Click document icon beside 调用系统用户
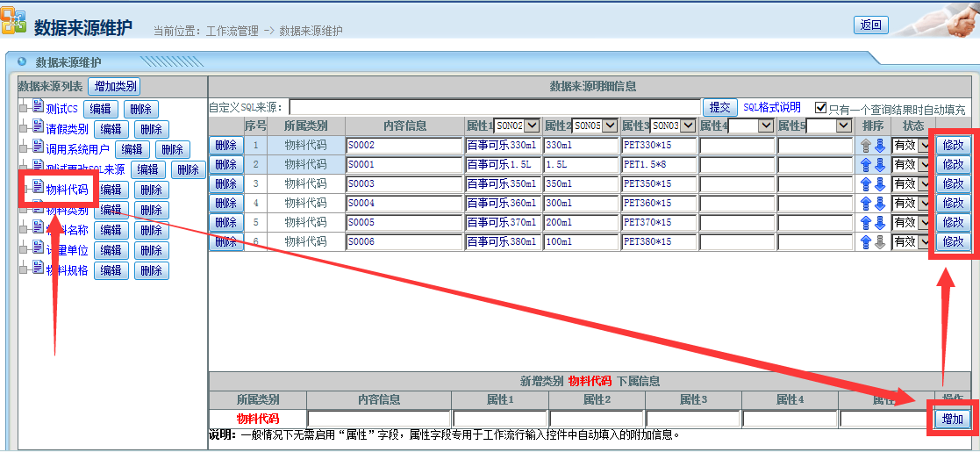Screen dimensions: 980x452 (38, 147)
